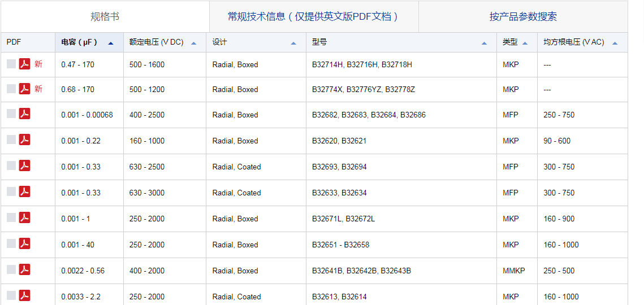This screenshot has width=644, height=305.
Task: Open PDF icon for B32714H row
Action: pos(24,64)
